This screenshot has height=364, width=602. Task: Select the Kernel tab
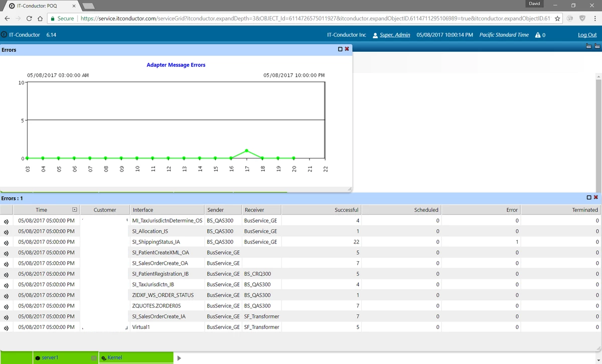tap(114, 358)
